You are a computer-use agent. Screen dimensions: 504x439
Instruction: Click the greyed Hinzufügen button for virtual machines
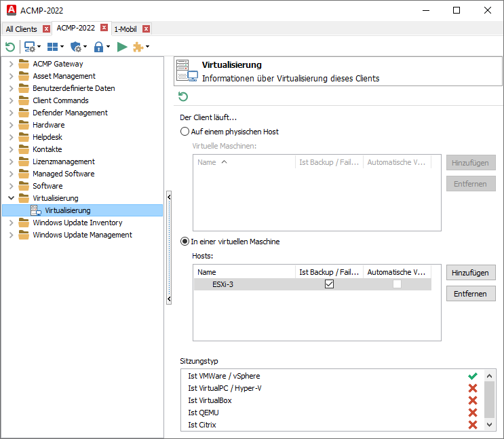pyautogui.click(x=471, y=163)
